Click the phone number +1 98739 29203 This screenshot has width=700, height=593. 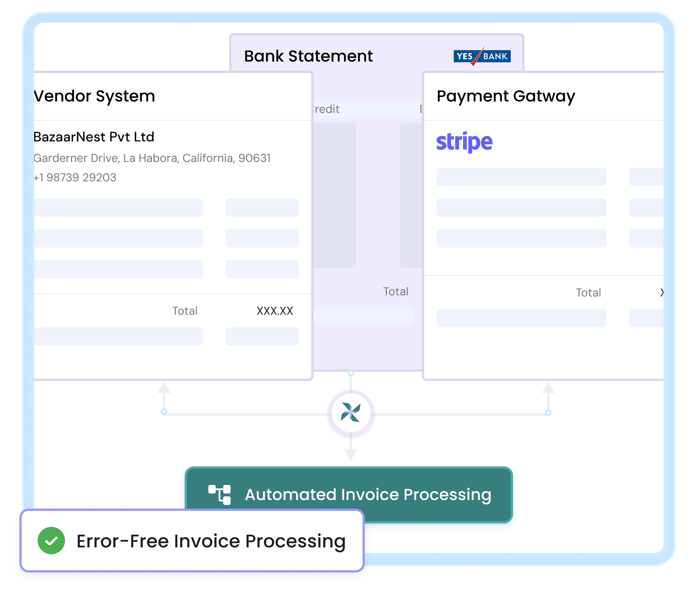tap(75, 177)
